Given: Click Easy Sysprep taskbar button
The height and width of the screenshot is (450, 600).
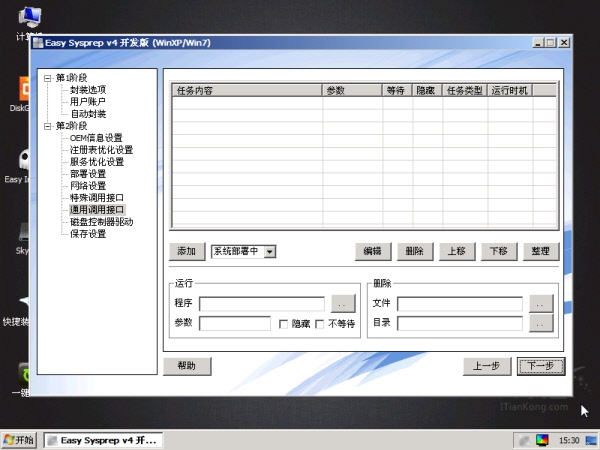Looking at the screenshot, I should (x=103, y=440).
